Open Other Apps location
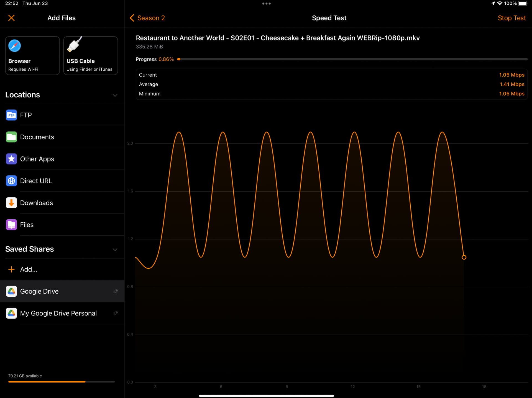532x398 pixels. pos(37,159)
